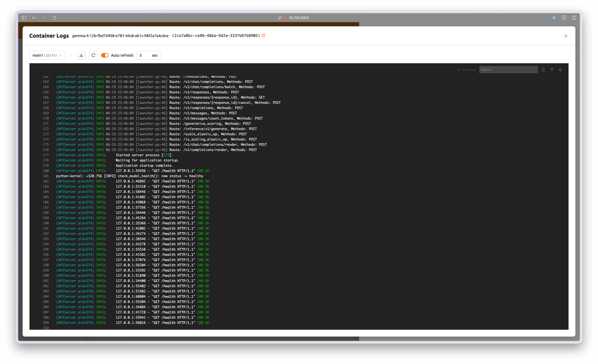Screen dimensions: 598x364
Task: Click the /is_scaling_elastic_ep route on line 174
Action: pyautogui.click(x=205, y=139)
